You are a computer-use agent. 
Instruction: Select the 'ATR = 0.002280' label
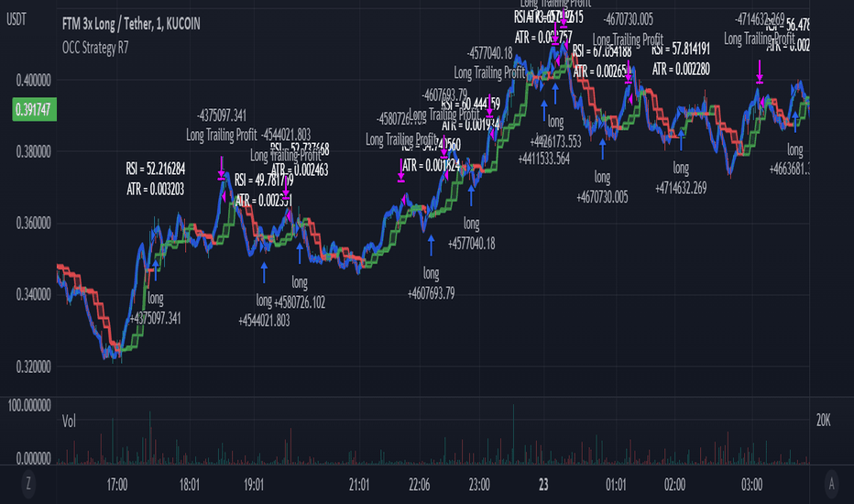coord(681,70)
